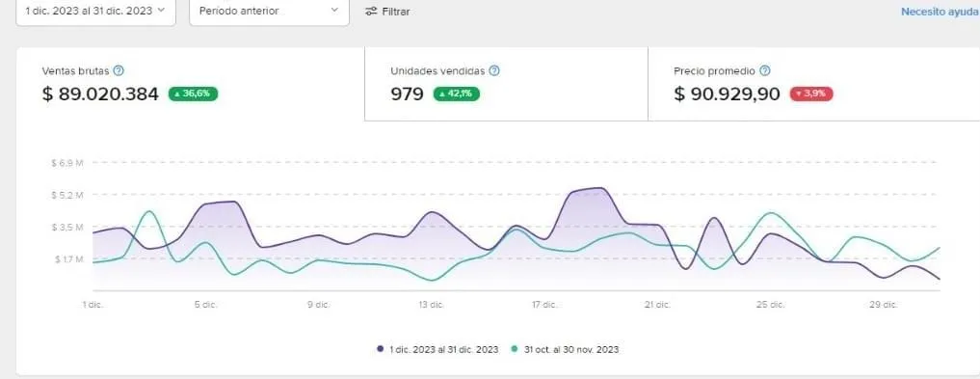The height and width of the screenshot is (379, 980).
Task: Click the 5 dic. axis date label
Action: point(205,305)
